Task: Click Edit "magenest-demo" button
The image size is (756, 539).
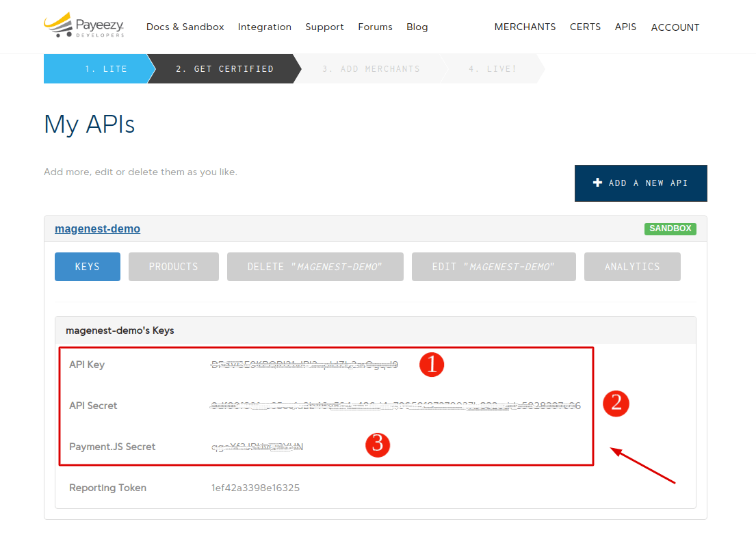Action: 494,267
